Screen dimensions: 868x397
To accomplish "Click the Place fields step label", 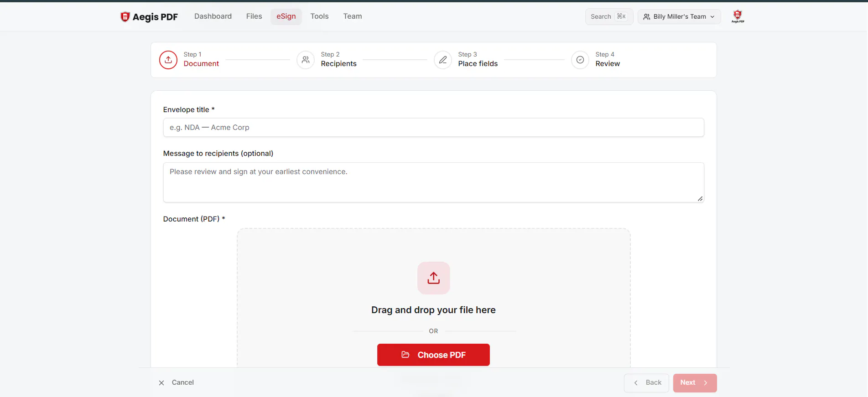I will pyautogui.click(x=478, y=64).
